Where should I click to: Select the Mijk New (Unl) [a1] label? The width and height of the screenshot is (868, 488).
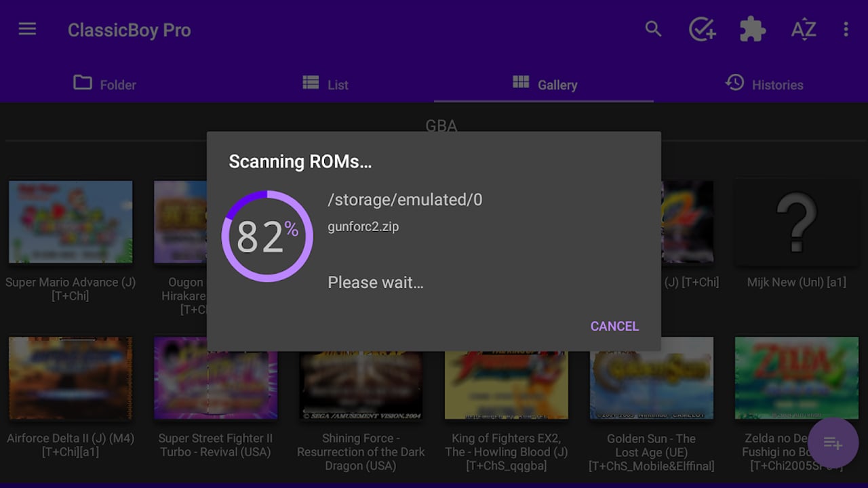tap(797, 282)
